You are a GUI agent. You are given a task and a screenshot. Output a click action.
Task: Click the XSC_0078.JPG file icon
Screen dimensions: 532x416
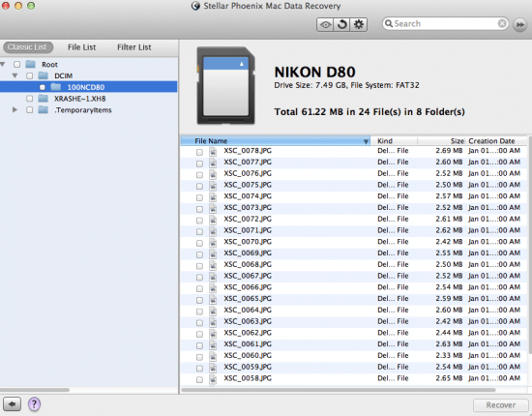[x=213, y=151]
